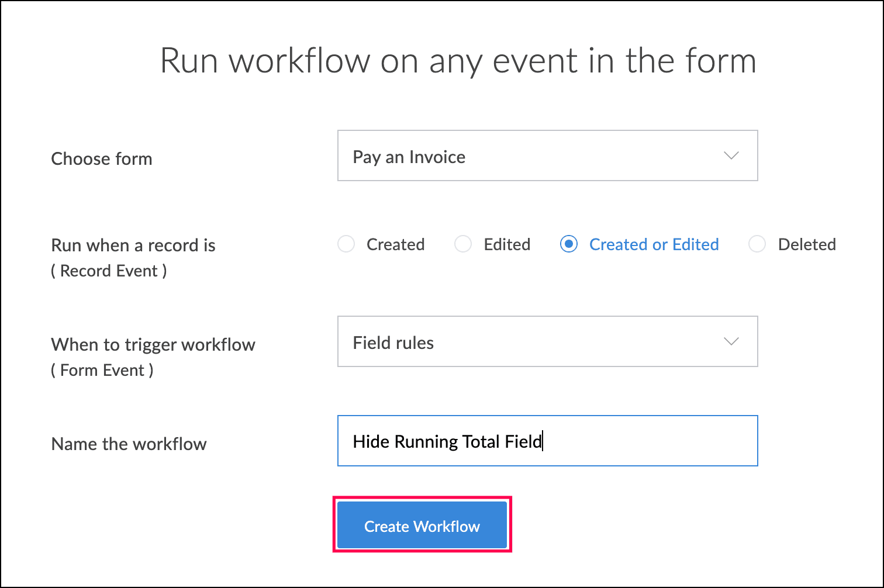Expand the Field rules dropdown
884x588 pixels.
click(547, 342)
